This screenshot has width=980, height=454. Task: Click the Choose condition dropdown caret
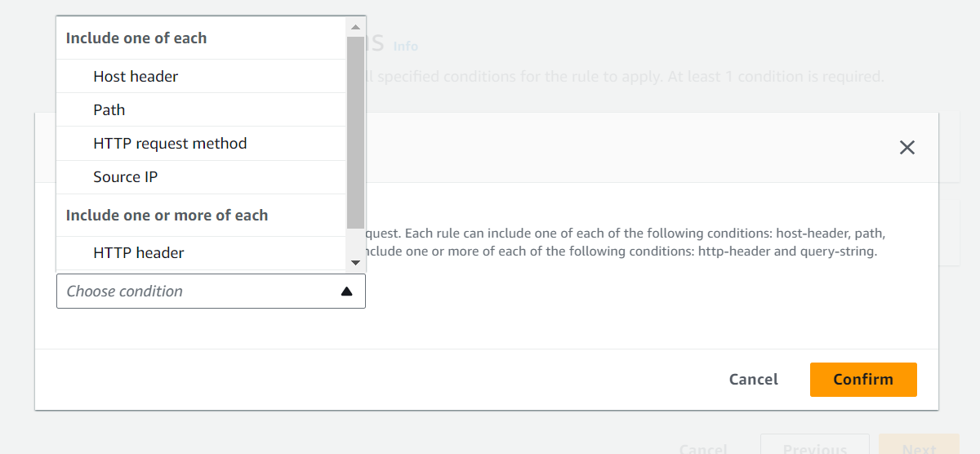pyautogui.click(x=346, y=292)
